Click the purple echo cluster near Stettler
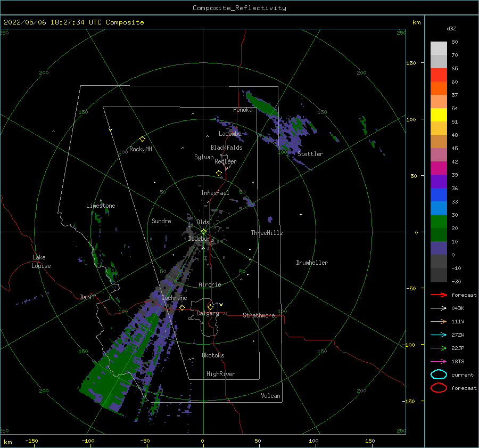This screenshot has width=479, height=448. (288, 135)
